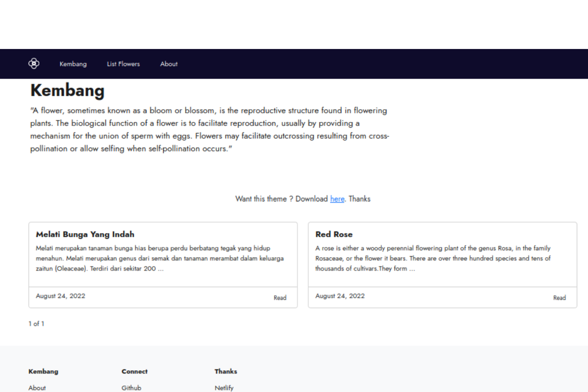Open the About page from navbar
The image size is (588, 392).
[169, 64]
